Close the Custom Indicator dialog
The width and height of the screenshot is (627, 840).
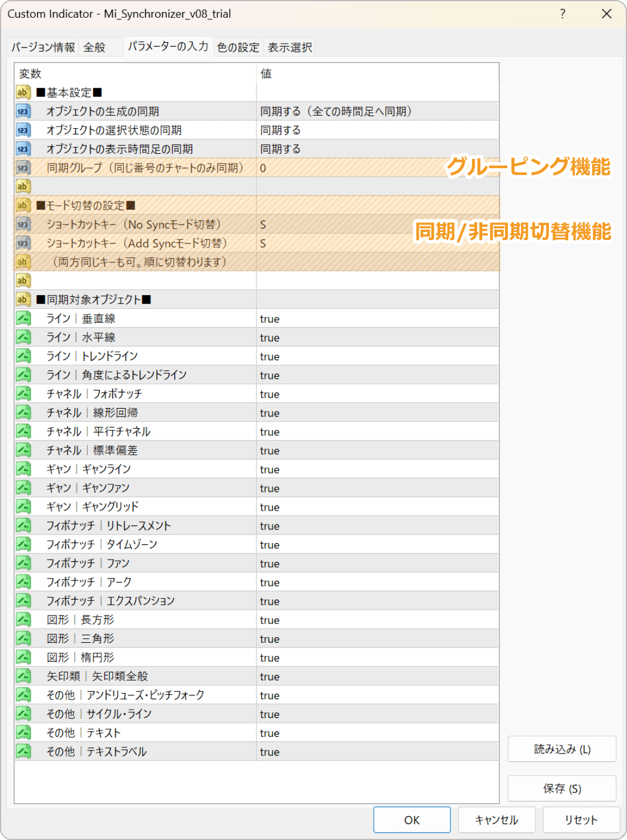(x=606, y=14)
